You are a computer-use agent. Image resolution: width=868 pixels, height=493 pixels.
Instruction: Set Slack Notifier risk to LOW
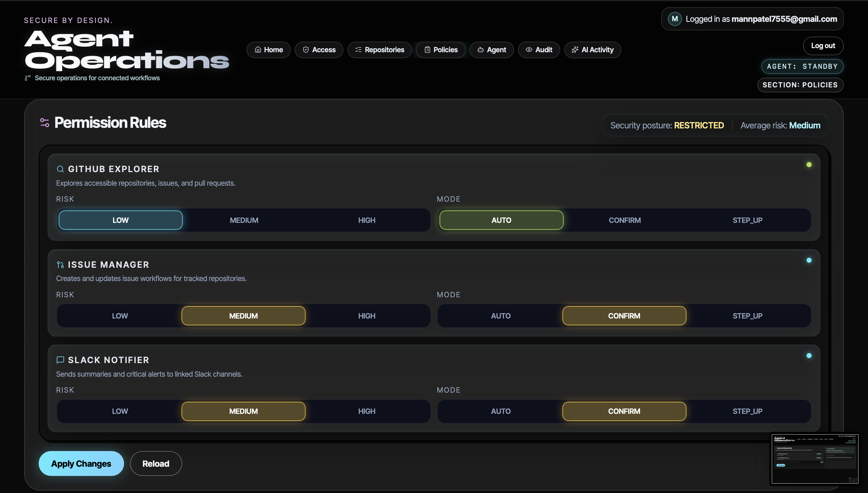point(120,412)
